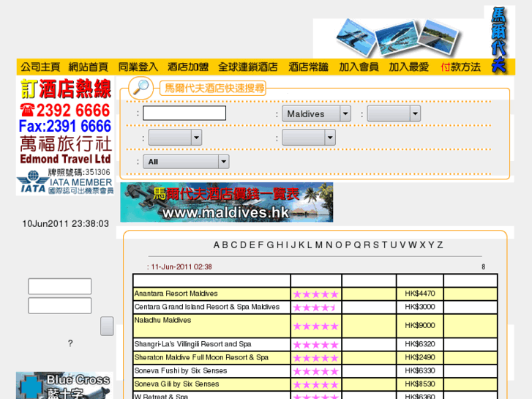
Task: Expand the empty dropdown beside Maldives
Action: (394, 113)
